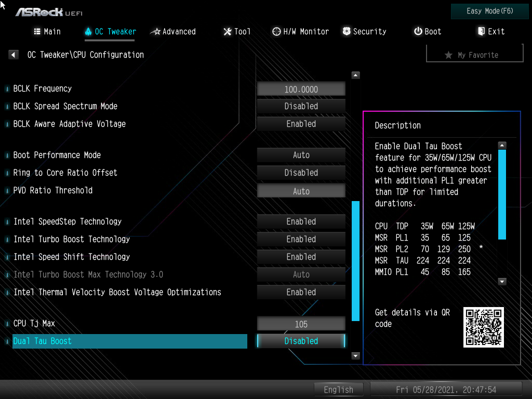This screenshot has width=532, height=399.
Task: Toggle BCLK Aware Adaptive Voltage off
Action: click(x=301, y=124)
